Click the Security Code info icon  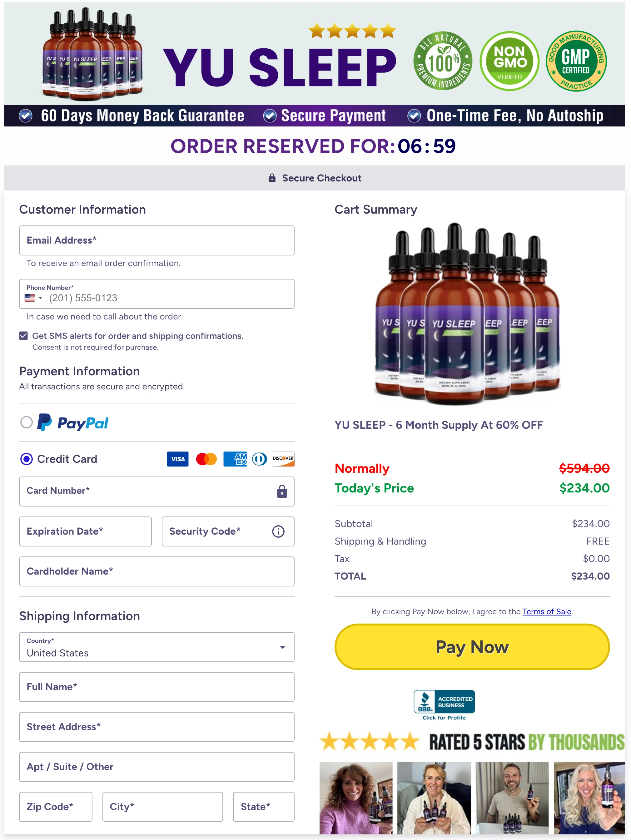tap(278, 531)
